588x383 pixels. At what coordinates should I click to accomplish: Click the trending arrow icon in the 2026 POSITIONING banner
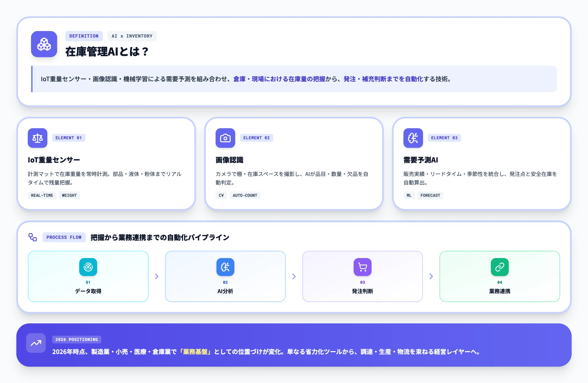(36, 343)
